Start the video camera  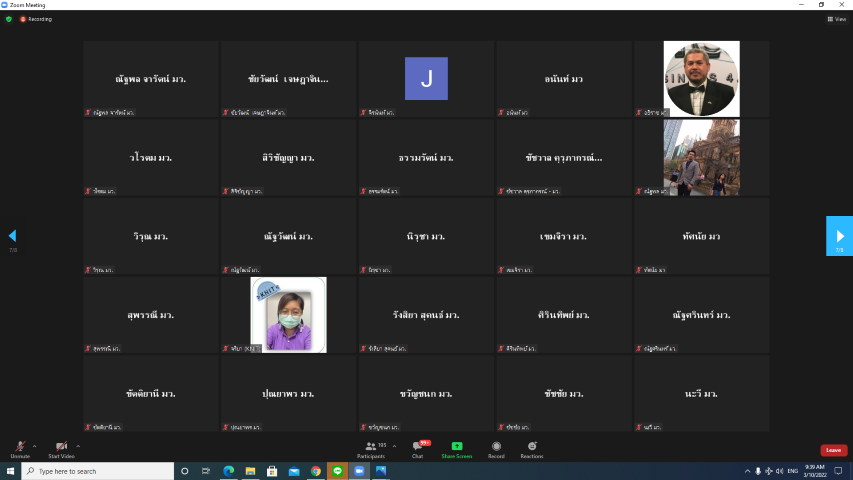pyautogui.click(x=61, y=447)
